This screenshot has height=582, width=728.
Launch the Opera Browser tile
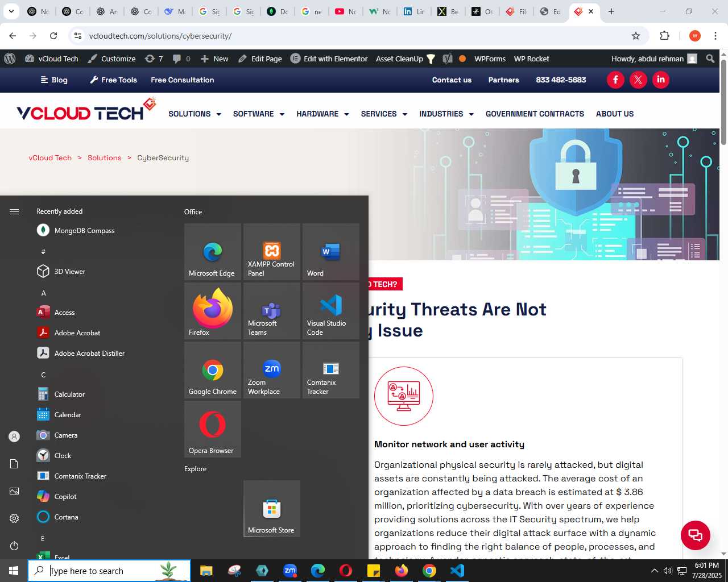(x=213, y=429)
